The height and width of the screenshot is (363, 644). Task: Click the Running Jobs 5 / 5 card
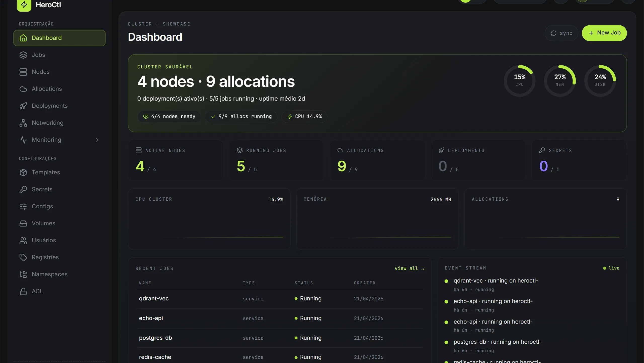pyautogui.click(x=276, y=160)
